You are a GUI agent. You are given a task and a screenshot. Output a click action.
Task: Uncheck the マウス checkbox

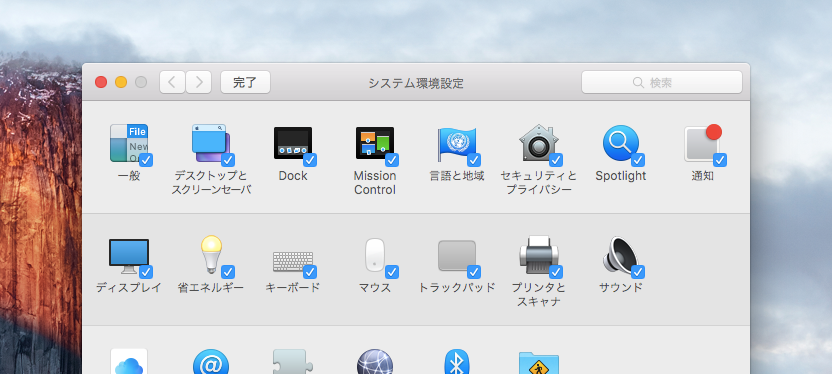point(392,272)
